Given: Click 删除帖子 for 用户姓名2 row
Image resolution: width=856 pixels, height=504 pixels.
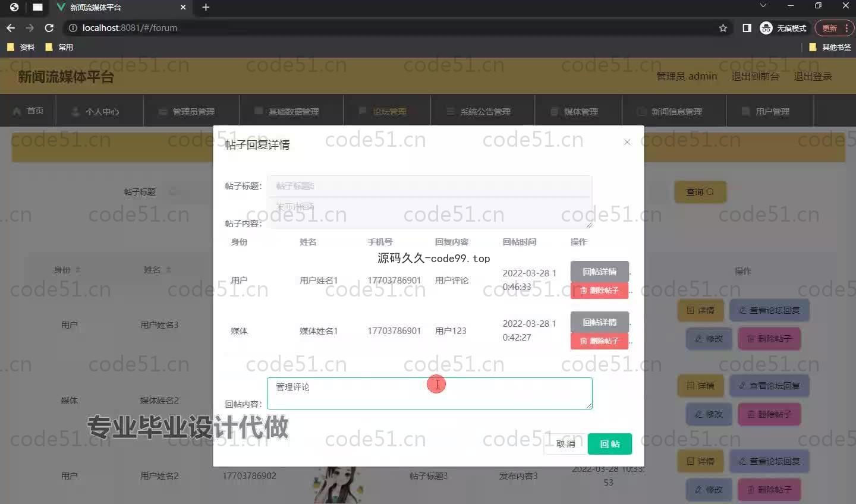Looking at the screenshot, I should pyautogui.click(x=769, y=490).
